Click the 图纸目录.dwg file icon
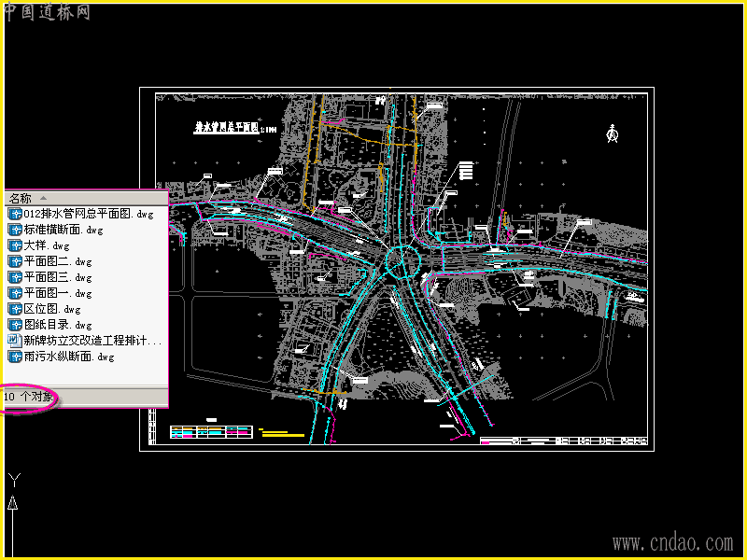Screen dimensions: 747x560 (x=15, y=325)
